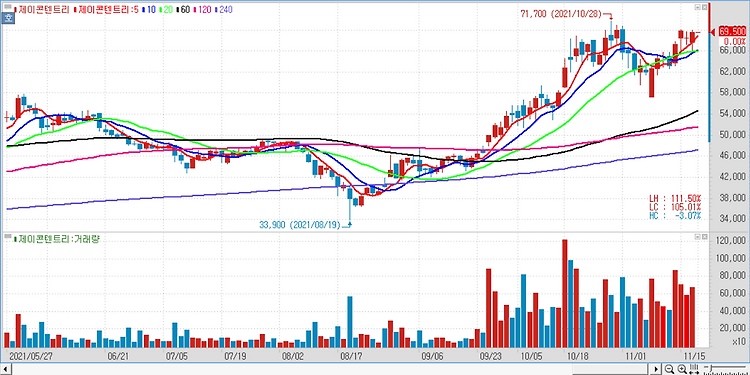The image size is (750, 375).
Task: Click the 07/19 date axis label
Action: 235,356
